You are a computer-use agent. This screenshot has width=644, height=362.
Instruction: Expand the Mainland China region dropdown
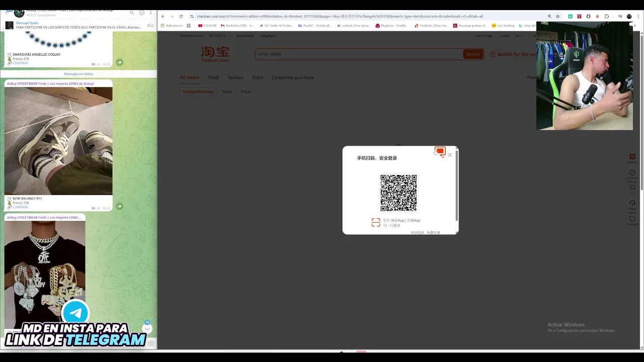pos(192,36)
